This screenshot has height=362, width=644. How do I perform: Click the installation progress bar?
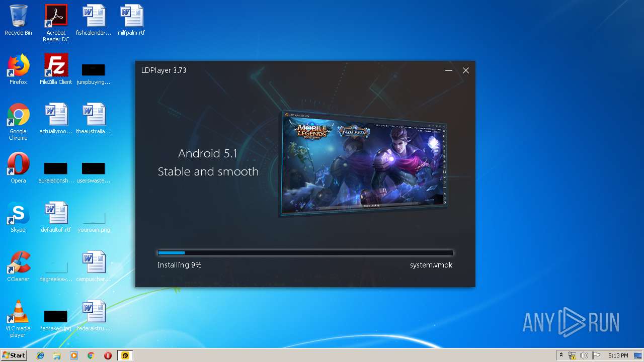(305, 253)
